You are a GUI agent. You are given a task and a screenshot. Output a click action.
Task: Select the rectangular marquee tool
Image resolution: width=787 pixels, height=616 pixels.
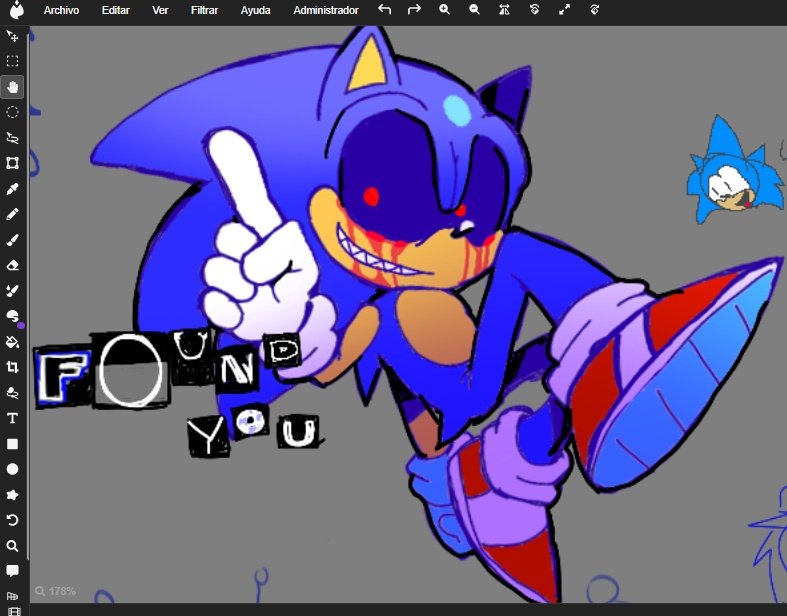pos(13,61)
